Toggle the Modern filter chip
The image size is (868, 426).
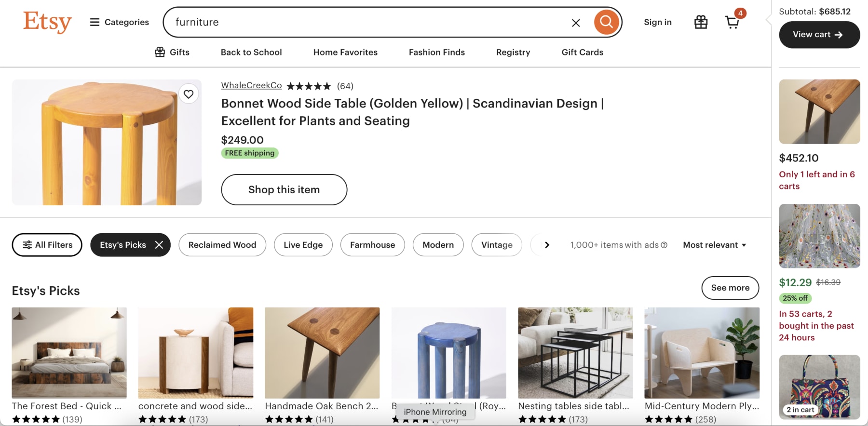(x=438, y=245)
